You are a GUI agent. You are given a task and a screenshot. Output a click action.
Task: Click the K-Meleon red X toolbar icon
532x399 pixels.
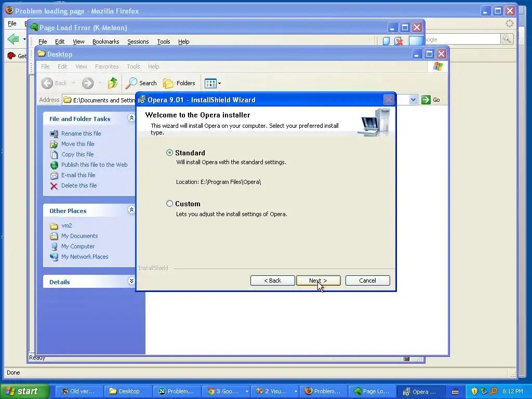(399, 42)
